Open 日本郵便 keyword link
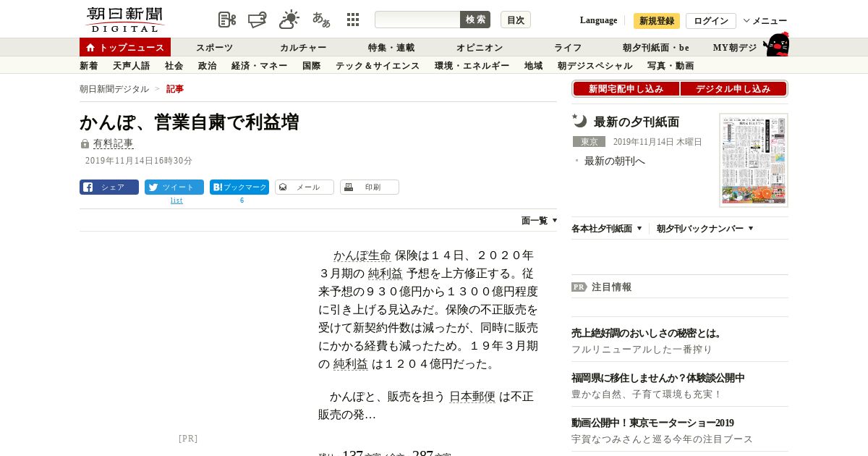This screenshot has width=868, height=456. click(x=472, y=397)
